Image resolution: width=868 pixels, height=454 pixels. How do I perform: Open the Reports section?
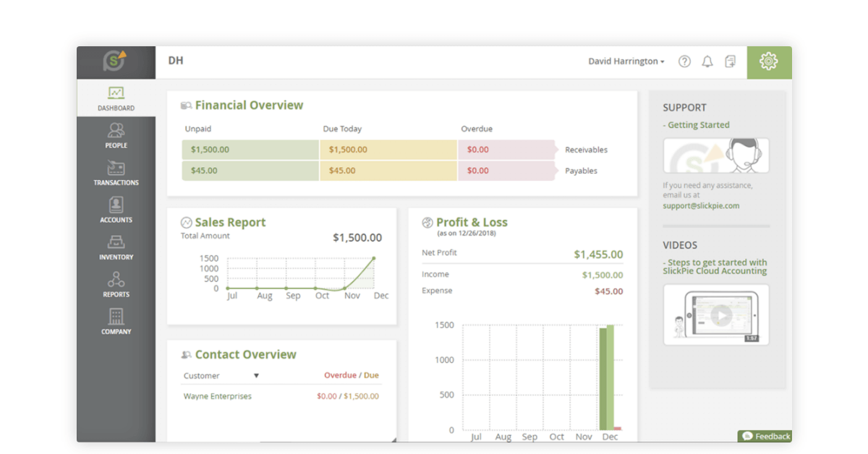(x=116, y=285)
